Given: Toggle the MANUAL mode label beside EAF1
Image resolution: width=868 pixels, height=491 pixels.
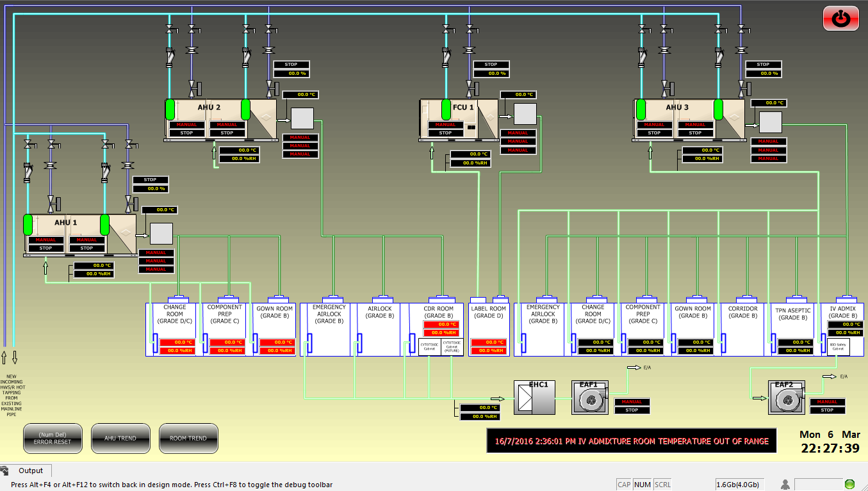Looking at the screenshot, I should click(632, 402).
